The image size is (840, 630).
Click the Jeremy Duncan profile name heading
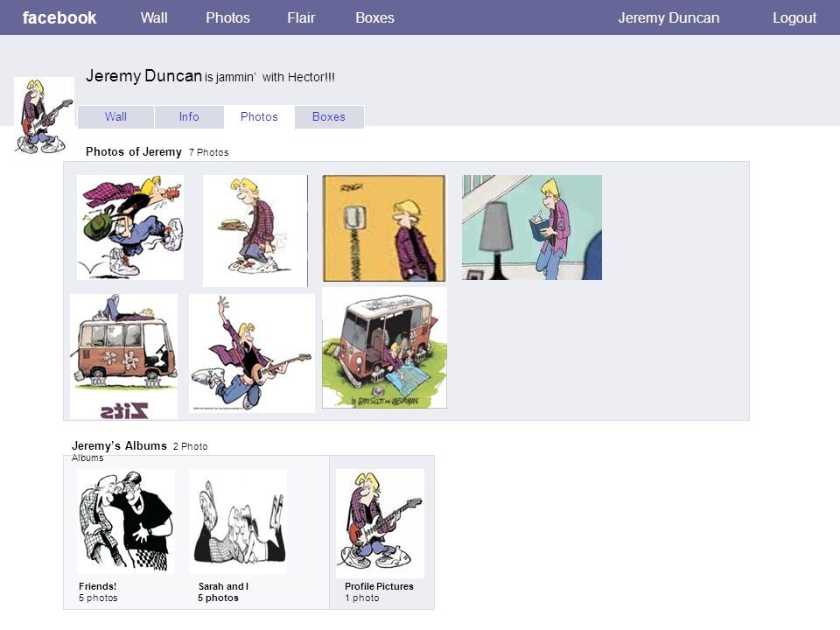pyautogui.click(x=144, y=75)
